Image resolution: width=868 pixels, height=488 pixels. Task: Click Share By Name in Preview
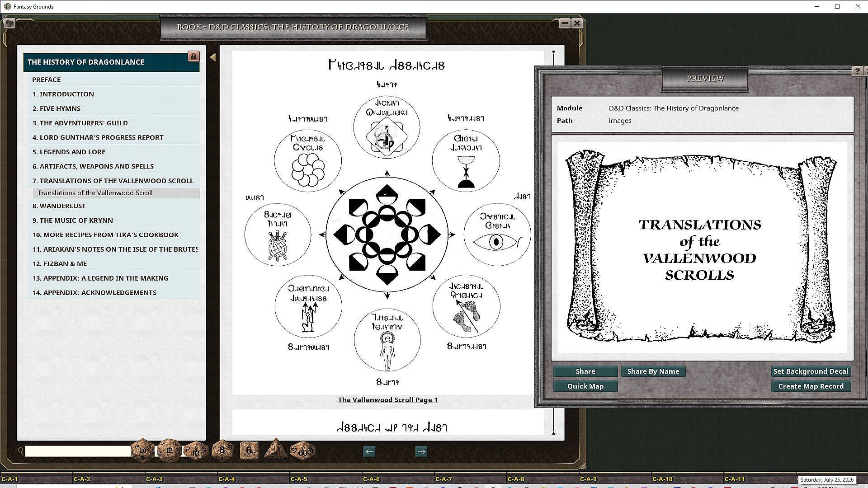(x=653, y=371)
